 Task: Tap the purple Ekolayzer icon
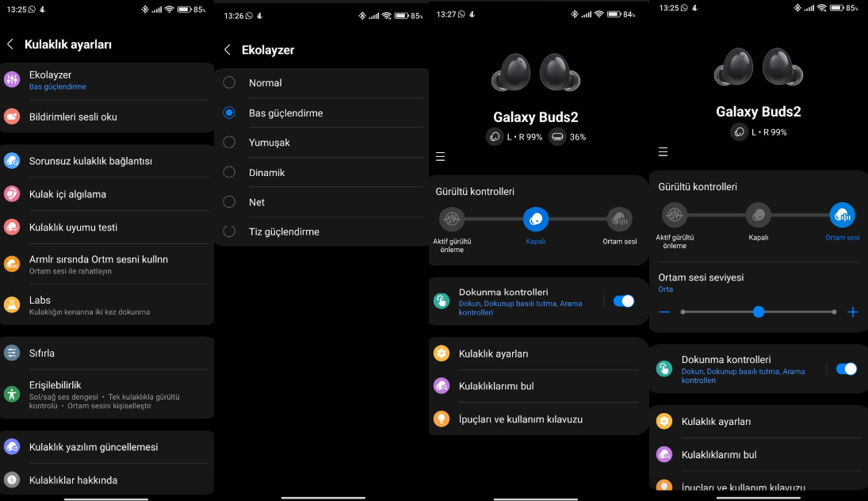click(12, 79)
